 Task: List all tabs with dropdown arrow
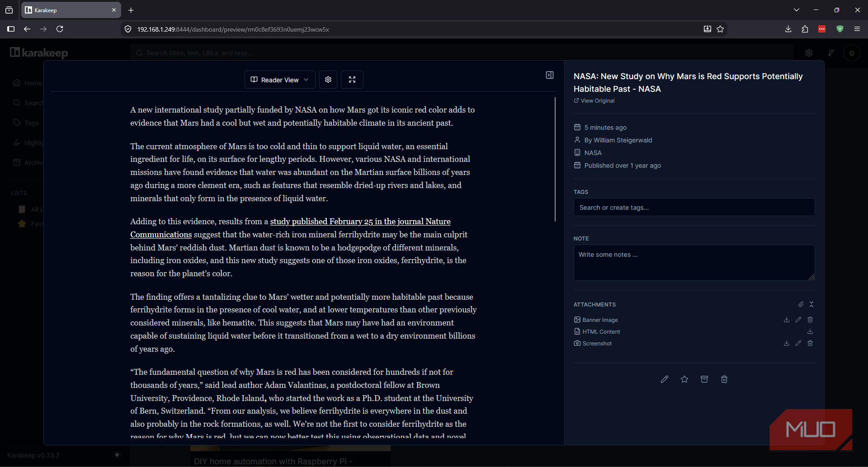[797, 10]
